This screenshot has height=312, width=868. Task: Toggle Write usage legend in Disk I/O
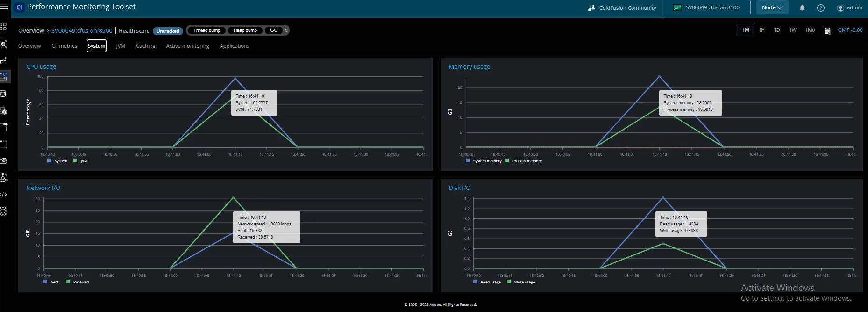(521, 282)
